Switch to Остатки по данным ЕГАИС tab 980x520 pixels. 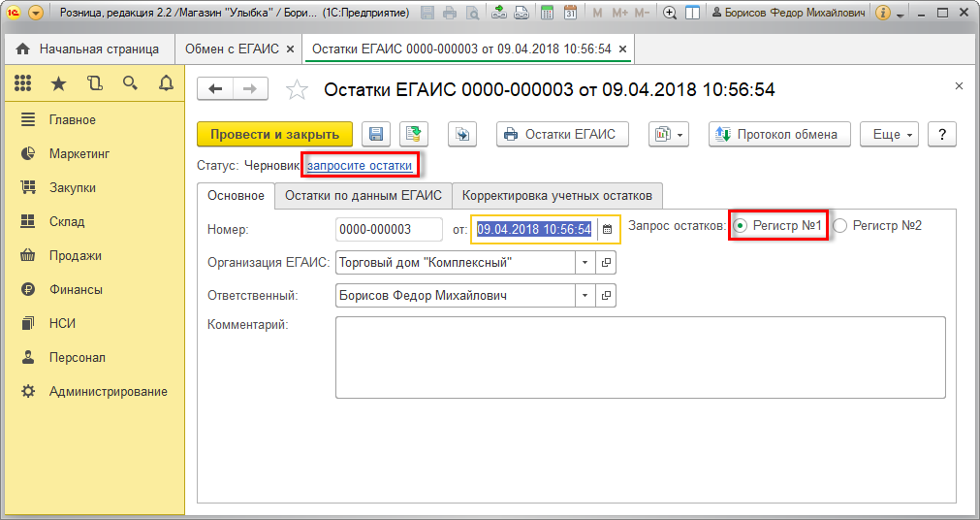click(x=364, y=195)
